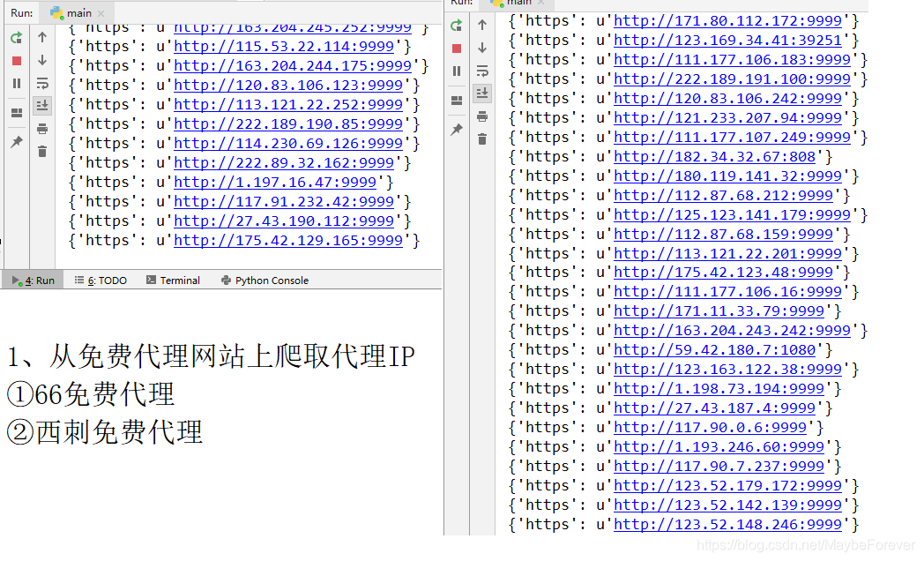Open link http://175.42.123.48:9999
Viewport: 924px width, 561px height.
click(724, 273)
